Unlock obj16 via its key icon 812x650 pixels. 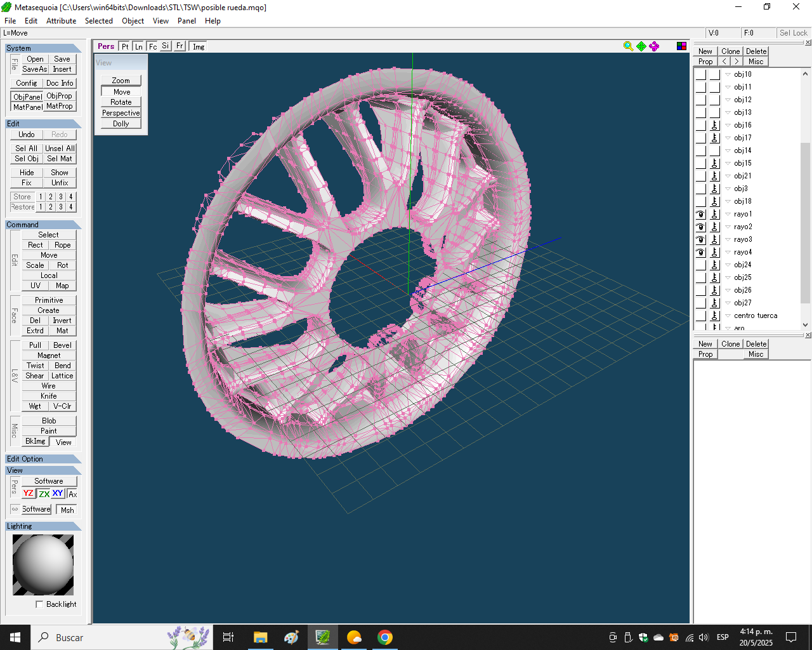(x=714, y=125)
